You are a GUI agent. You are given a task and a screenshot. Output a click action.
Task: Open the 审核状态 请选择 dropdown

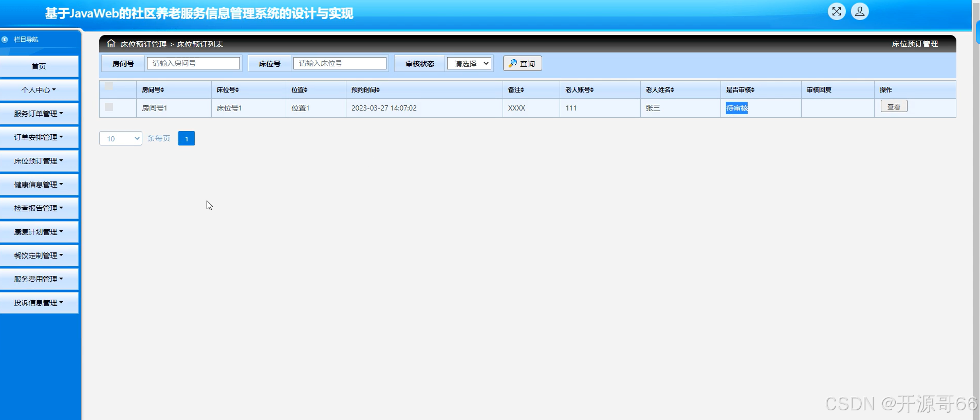pos(469,63)
